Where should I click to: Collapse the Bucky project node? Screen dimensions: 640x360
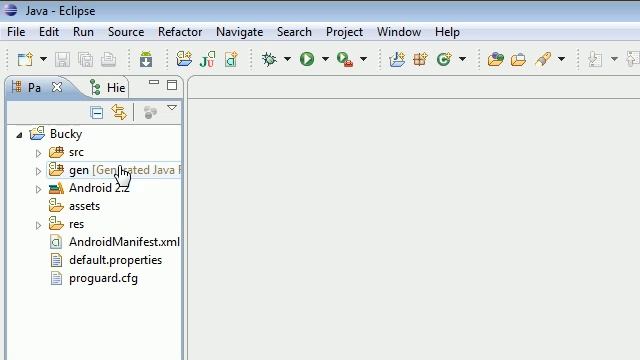click(19, 135)
